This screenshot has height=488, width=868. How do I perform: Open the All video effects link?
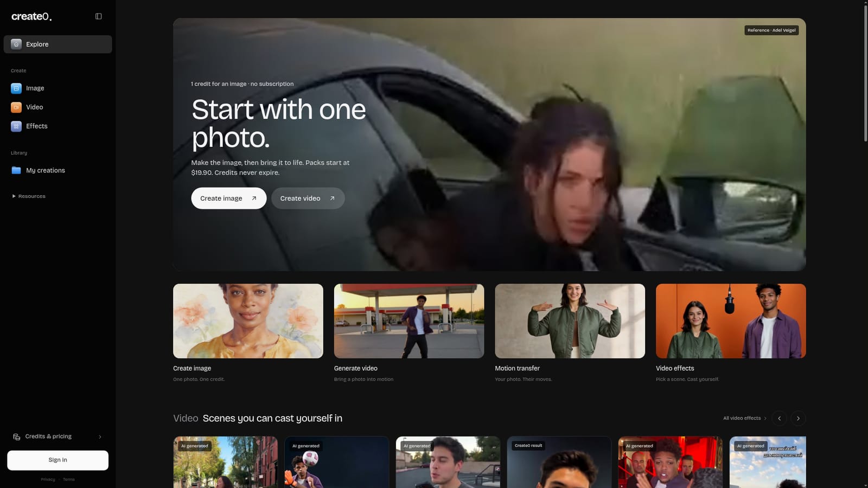(745, 418)
